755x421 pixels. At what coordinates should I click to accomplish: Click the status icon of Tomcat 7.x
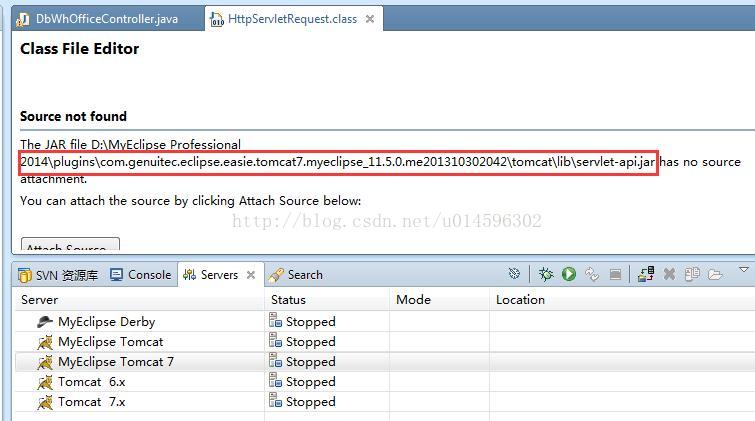[x=275, y=400]
